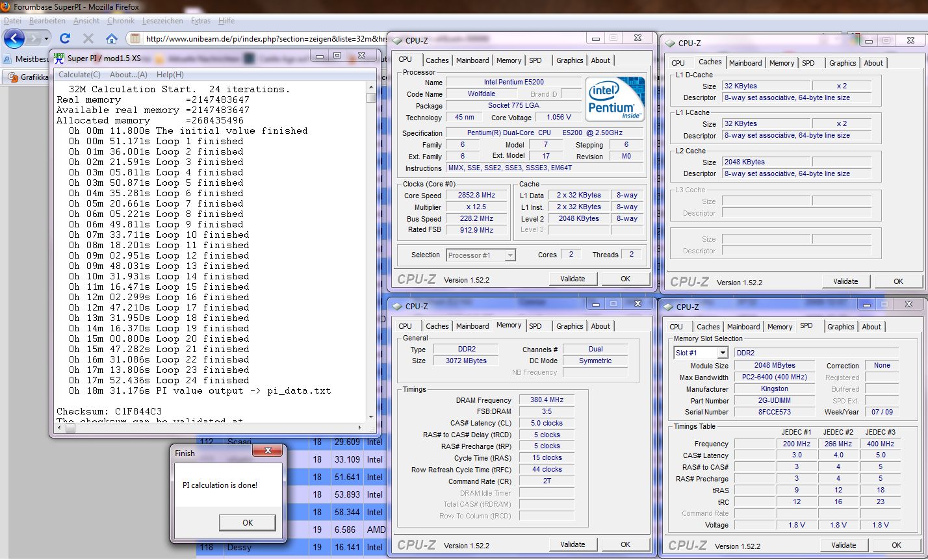Open the back/forward history dropdown arrow

click(47, 39)
